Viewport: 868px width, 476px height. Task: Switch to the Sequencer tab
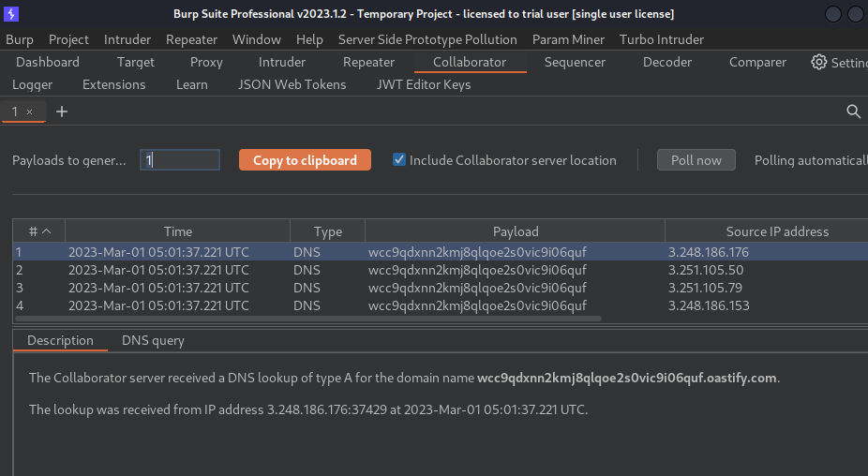tap(575, 62)
